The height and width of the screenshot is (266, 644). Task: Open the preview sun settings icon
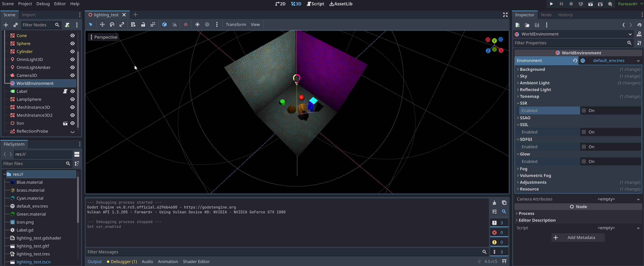pyautogui.click(x=197, y=24)
